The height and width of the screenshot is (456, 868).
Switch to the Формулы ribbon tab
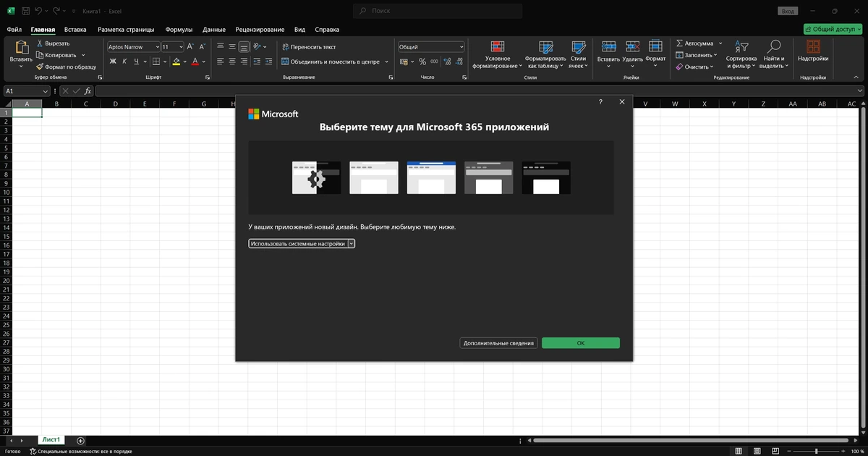(179, 30)
